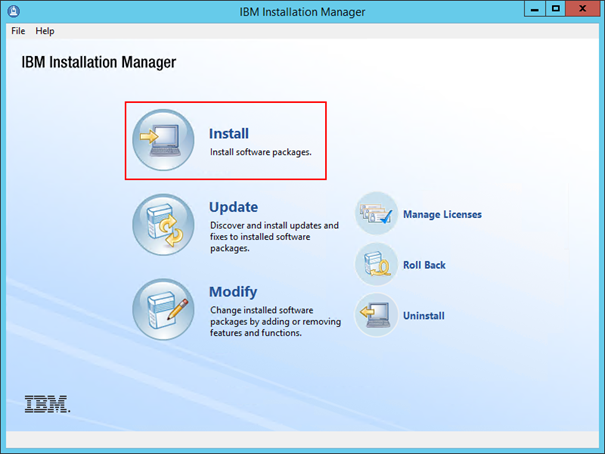605x454 pixels.
Task: Open Manage Licenses via its text label
Action: point(442,214)
